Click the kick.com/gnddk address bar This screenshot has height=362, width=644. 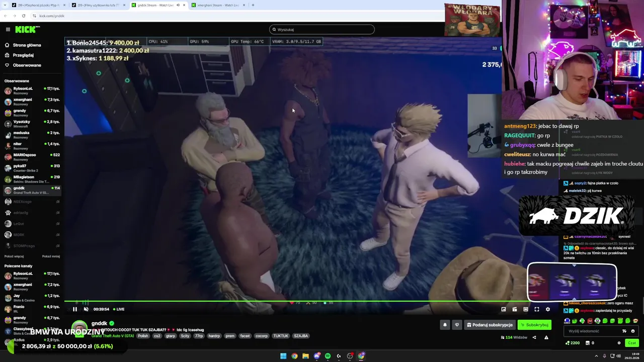pos(52,16)
